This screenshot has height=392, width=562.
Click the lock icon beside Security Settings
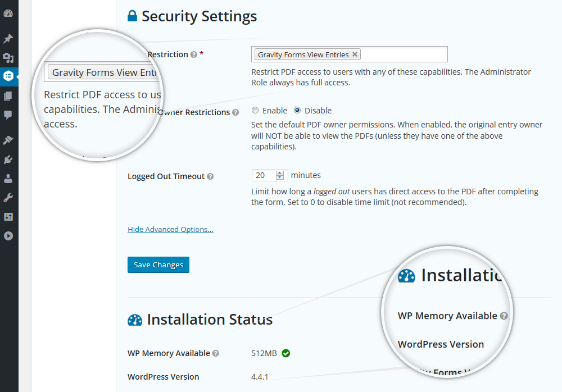[x=132, y=16]
